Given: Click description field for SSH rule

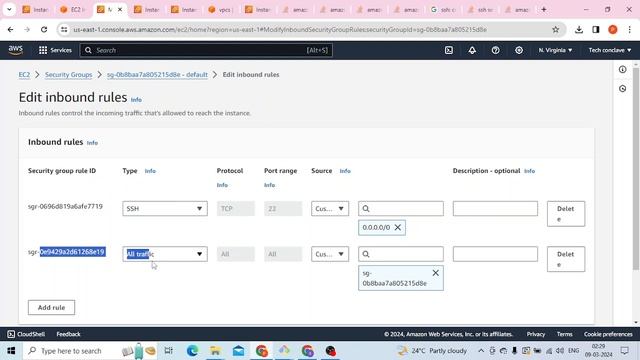Looking at the screenshot, I should [495, 209].
